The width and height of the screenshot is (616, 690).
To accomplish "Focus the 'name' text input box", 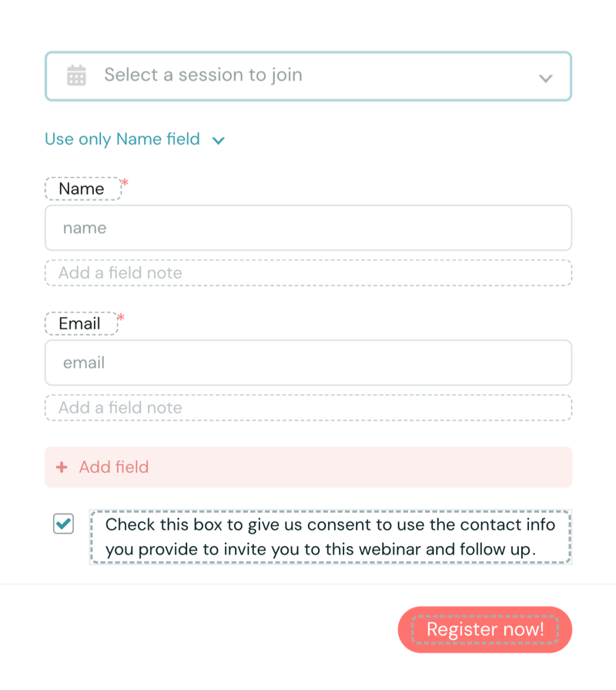I will pos(308,228).
